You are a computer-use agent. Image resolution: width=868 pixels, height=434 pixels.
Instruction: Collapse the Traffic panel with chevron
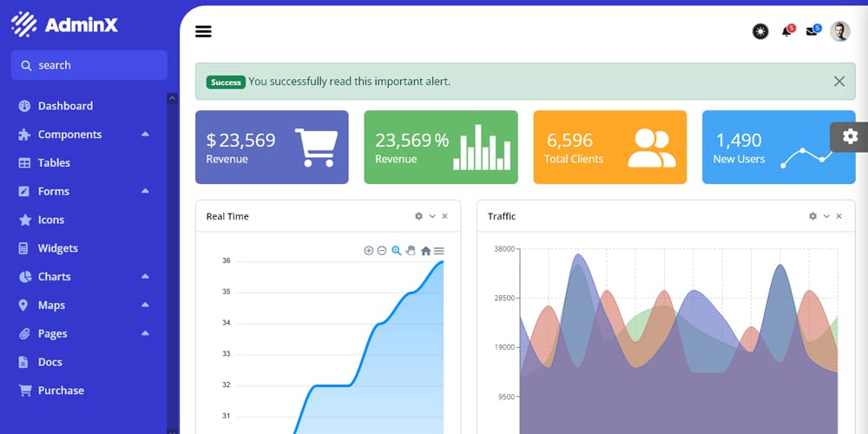pos(826,216)
